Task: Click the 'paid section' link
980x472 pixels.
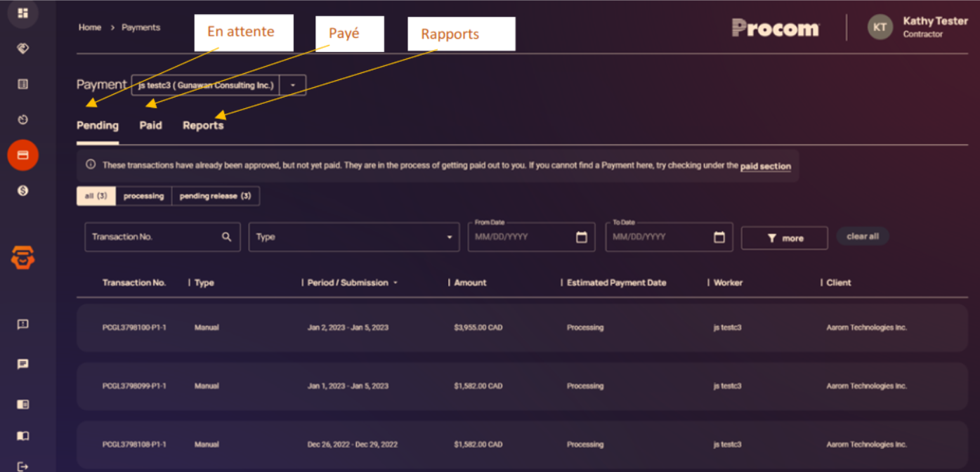Action: click(x=765, y=166)
